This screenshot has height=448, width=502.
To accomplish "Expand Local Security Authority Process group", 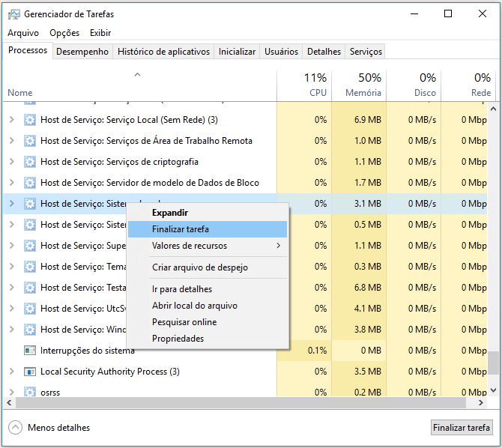I will (11, 372).
